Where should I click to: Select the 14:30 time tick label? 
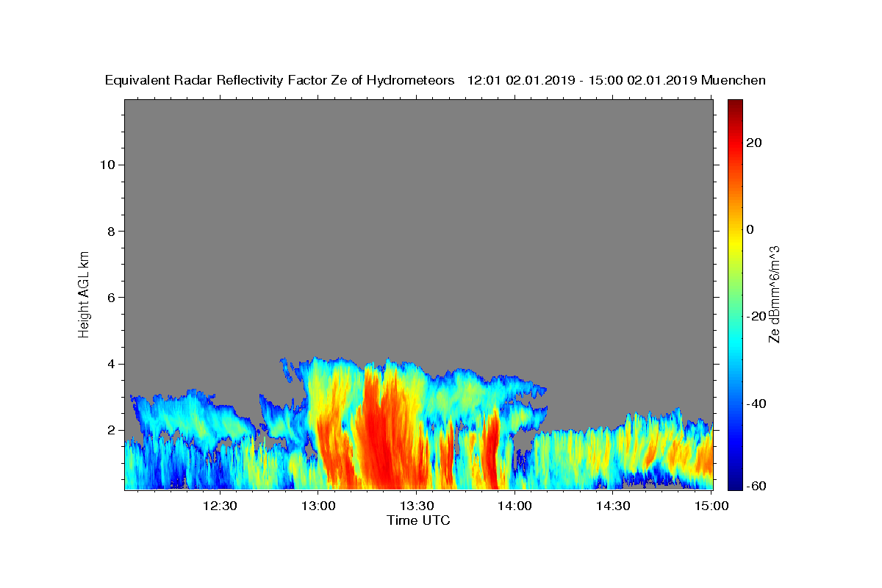click(x=613, y=506)
